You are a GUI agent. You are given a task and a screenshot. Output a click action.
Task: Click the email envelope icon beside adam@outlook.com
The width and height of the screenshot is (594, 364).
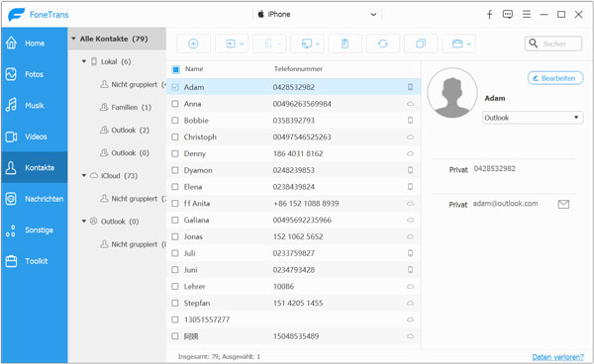click(563, 205)
